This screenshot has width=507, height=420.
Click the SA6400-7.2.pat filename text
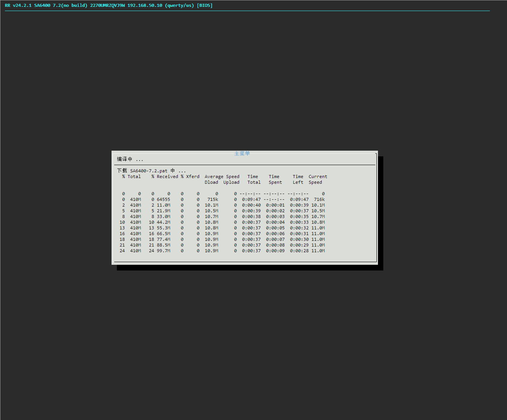click(x=149, y=171)
